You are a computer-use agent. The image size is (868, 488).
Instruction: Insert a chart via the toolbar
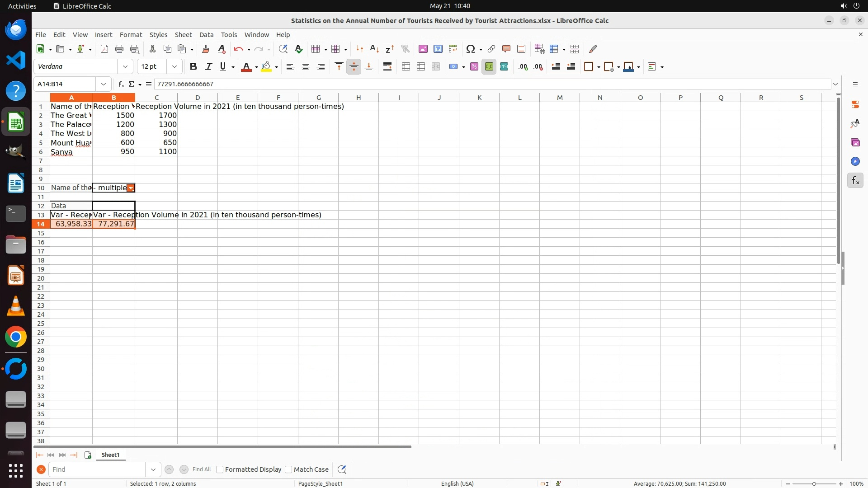438,49
